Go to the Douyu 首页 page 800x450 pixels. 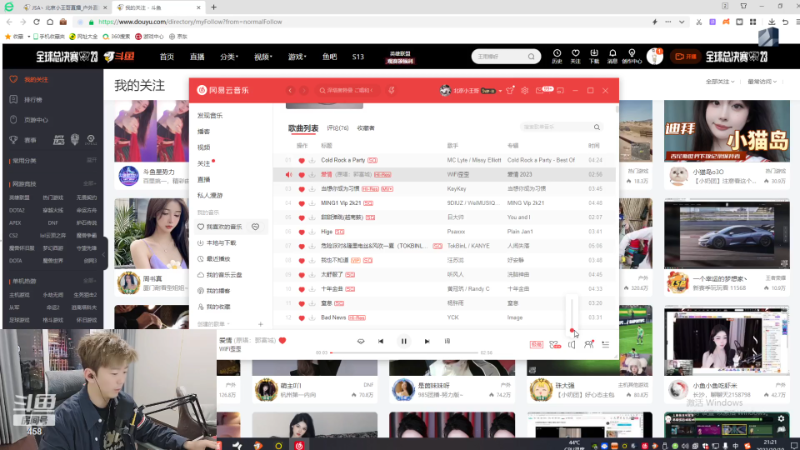coord(167,57)
